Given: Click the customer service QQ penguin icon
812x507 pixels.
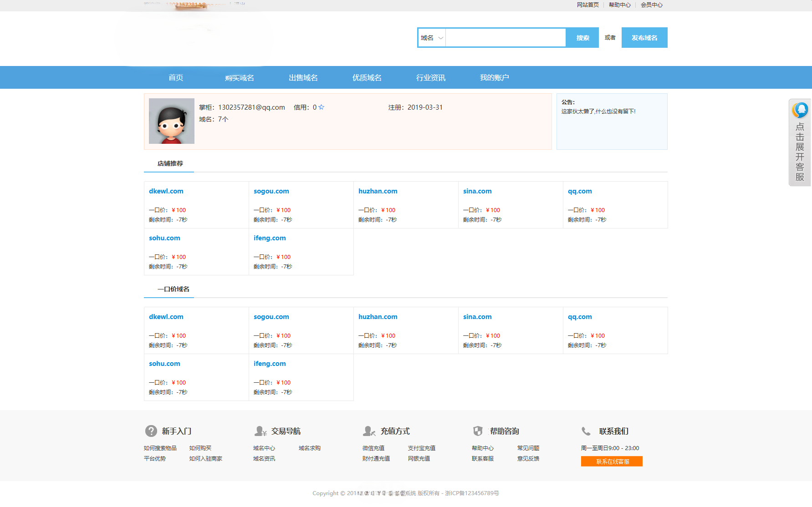Looking at the screenshot, I should point(800,110).
